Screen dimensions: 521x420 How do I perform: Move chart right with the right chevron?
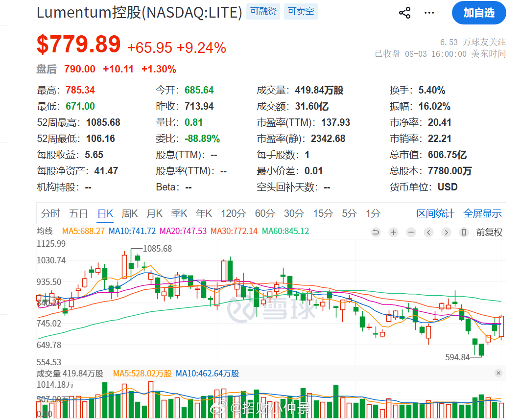pos(446,232)
